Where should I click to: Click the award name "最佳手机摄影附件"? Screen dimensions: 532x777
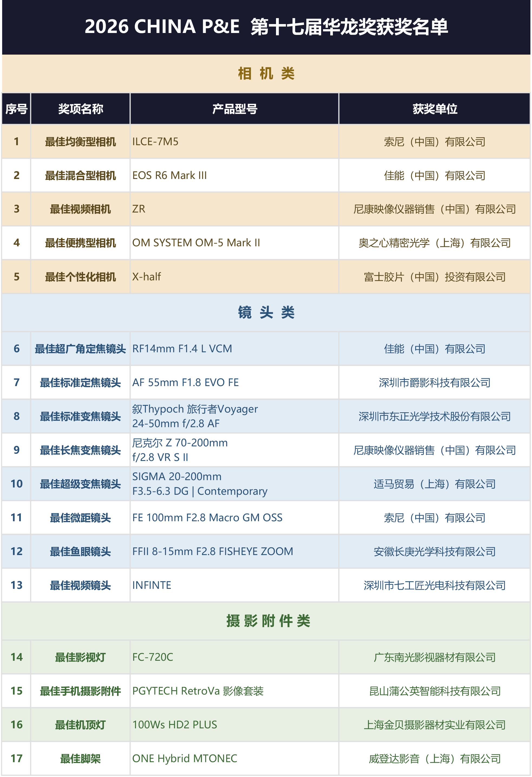(81, 691)
